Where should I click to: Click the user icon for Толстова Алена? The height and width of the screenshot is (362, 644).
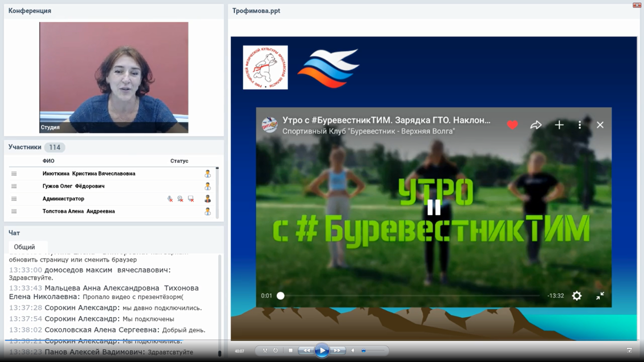pos(208,211)
